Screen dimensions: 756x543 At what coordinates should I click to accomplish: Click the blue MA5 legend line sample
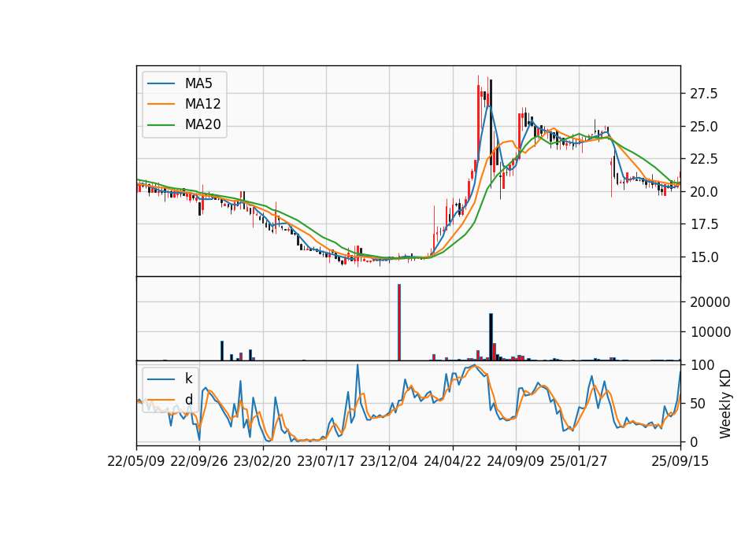pyautogui.click(x=161, y=83)
